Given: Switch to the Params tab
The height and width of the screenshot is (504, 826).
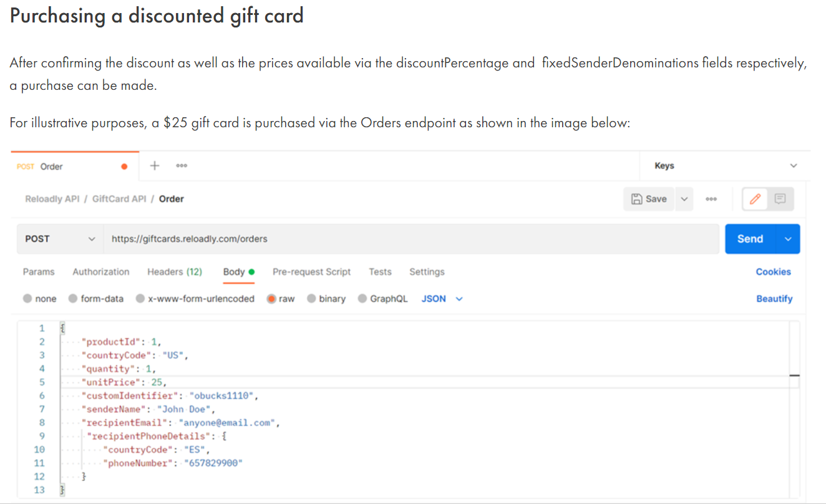Looking at the screenshot, I should click(x=39, y=272).
